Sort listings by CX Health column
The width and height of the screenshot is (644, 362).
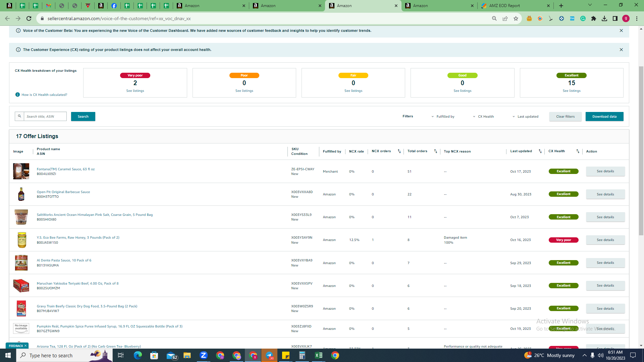click(578, 151)
